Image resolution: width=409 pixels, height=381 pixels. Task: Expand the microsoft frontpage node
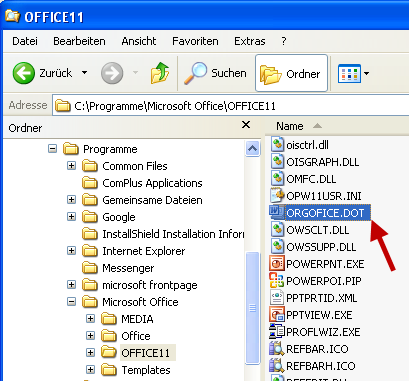71,285
